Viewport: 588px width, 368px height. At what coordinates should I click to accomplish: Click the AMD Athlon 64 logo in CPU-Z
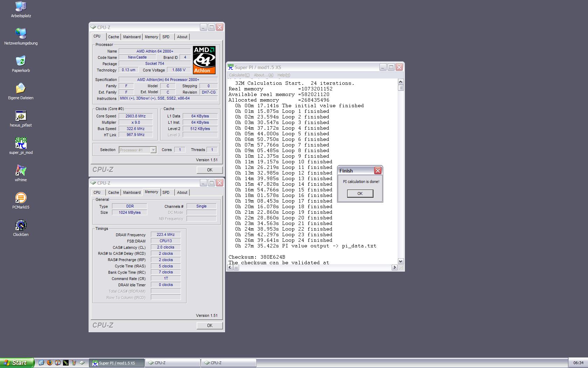coord(204,60)
